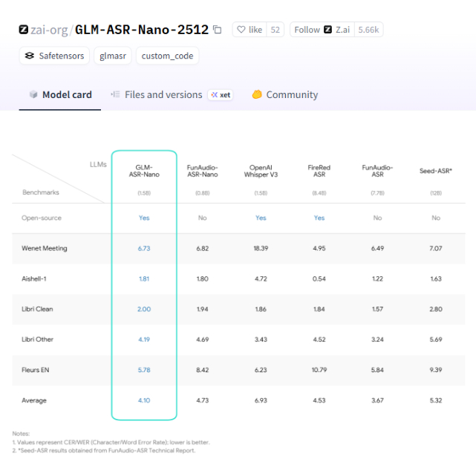The image size is (476, 456).
Task: Click the GLM-ASR-Nano-2512 model title
Action: (x=142, y=30)
